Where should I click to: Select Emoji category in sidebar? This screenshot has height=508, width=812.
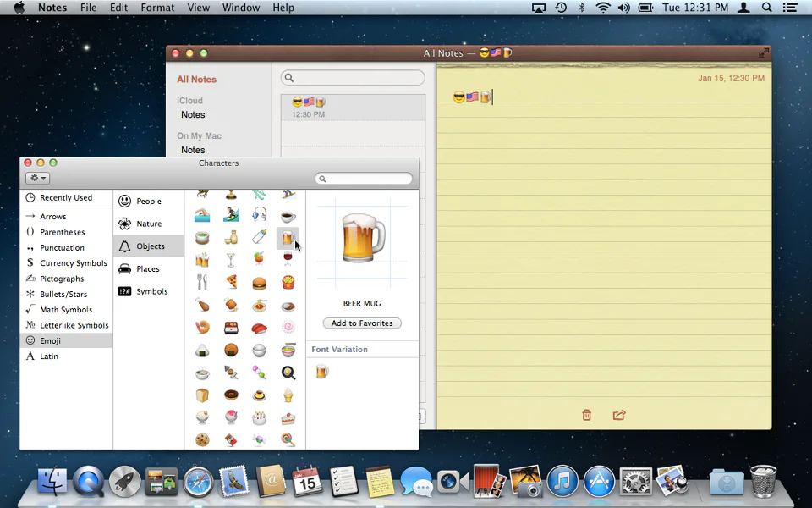point(66,340)
